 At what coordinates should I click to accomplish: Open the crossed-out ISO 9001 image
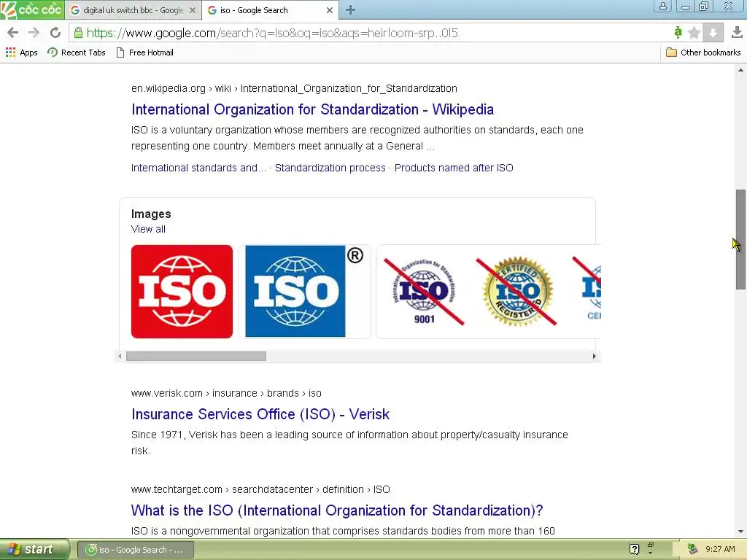pyautogui.click(x=424, y=292)
